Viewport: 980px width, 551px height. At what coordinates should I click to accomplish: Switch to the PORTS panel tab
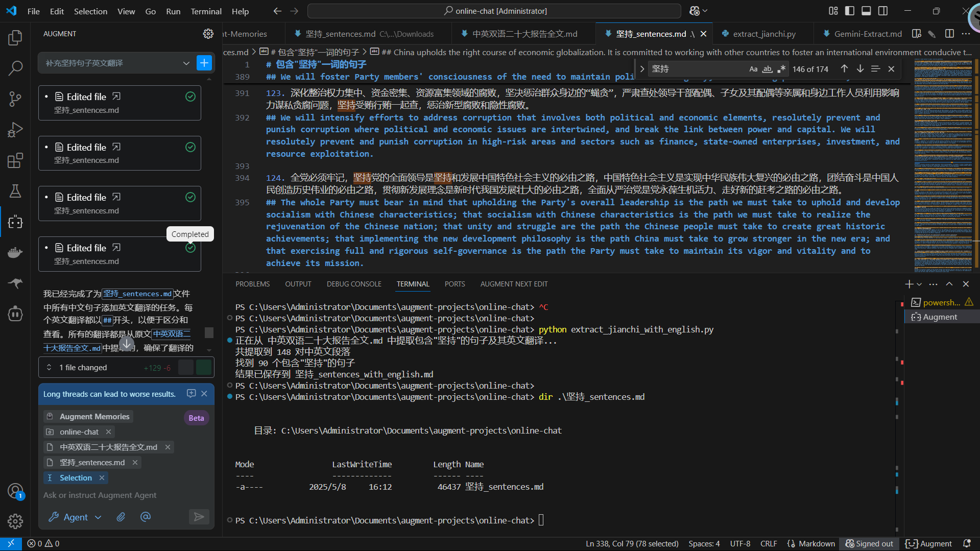[x=454, y=284]
